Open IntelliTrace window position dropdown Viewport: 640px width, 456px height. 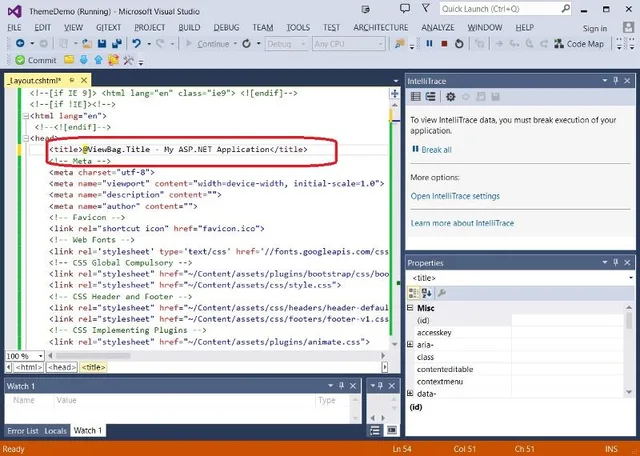605,81
